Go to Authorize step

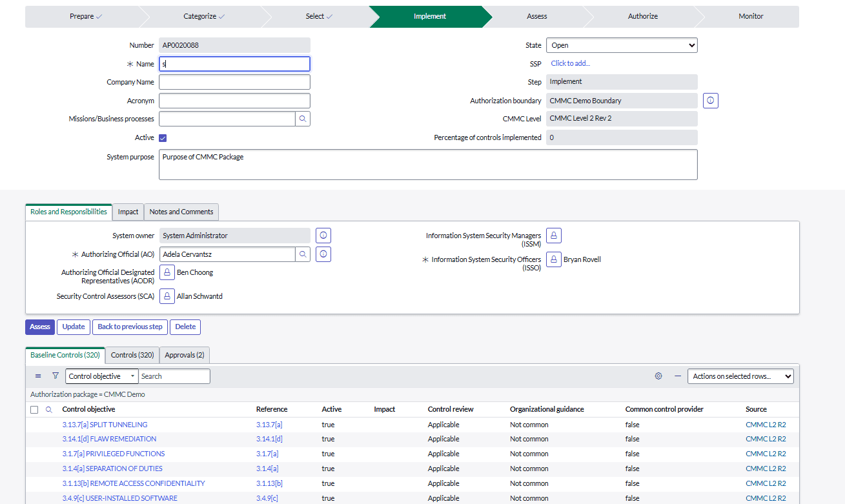point(643,17)
